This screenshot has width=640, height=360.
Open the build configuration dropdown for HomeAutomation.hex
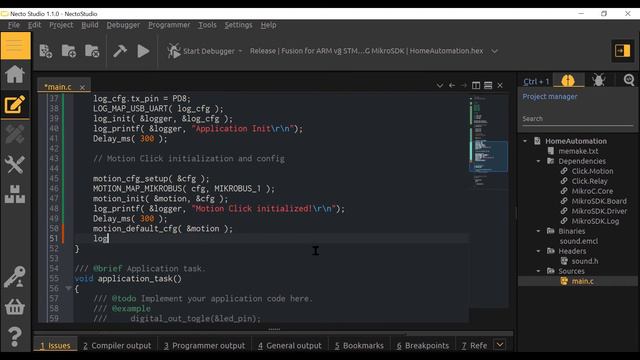(x=495, y=51)
